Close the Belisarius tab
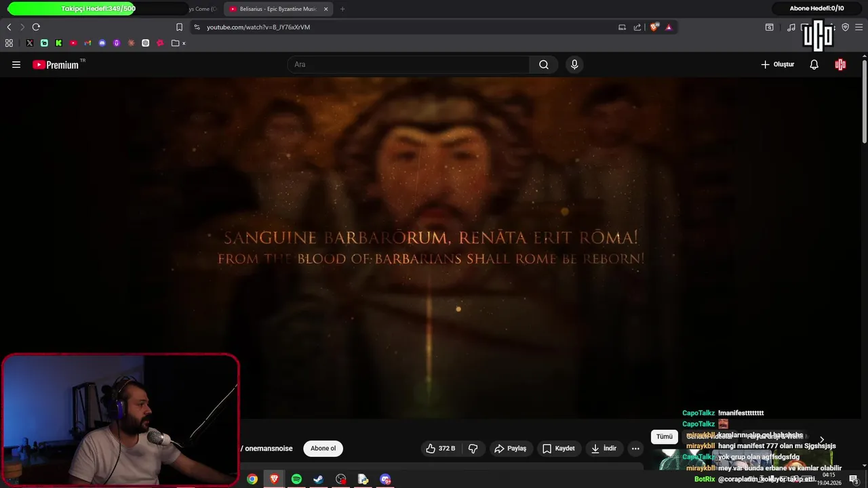The height and width of the screenshot is (488, 868). [325, 9]
